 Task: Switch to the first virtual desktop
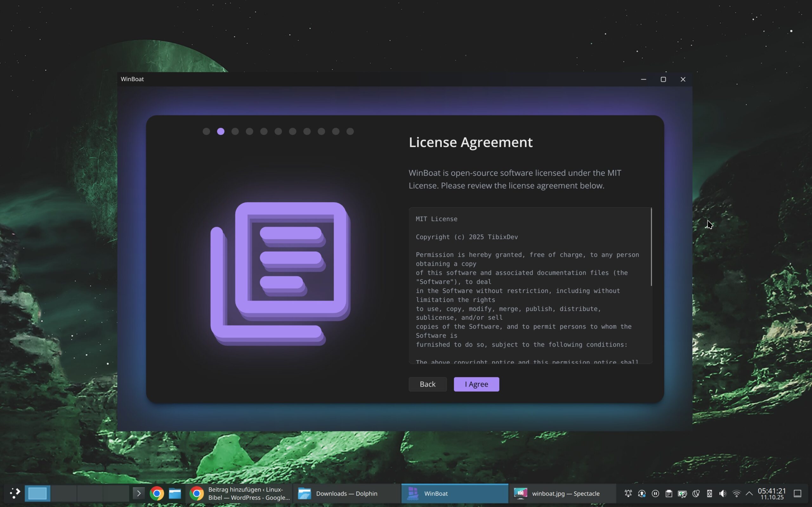pyautogui.click(x=37, y=493)
